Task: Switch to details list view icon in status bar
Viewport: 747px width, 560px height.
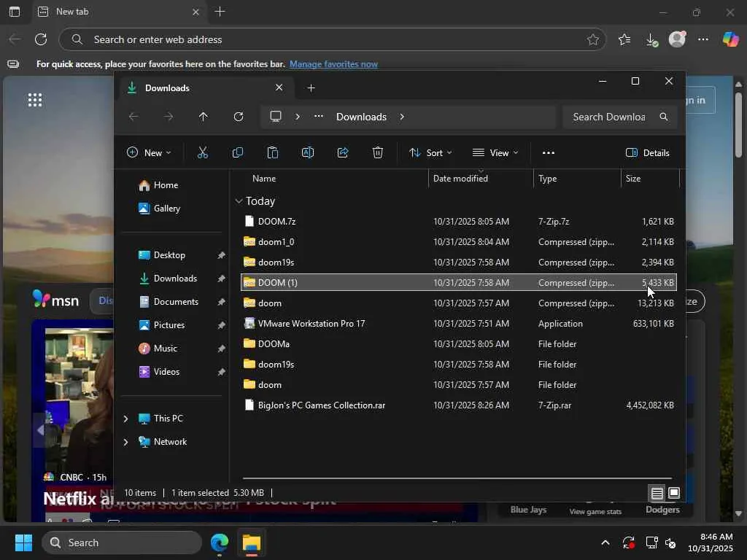Action: pyautogui.click(x=657, y=494)
